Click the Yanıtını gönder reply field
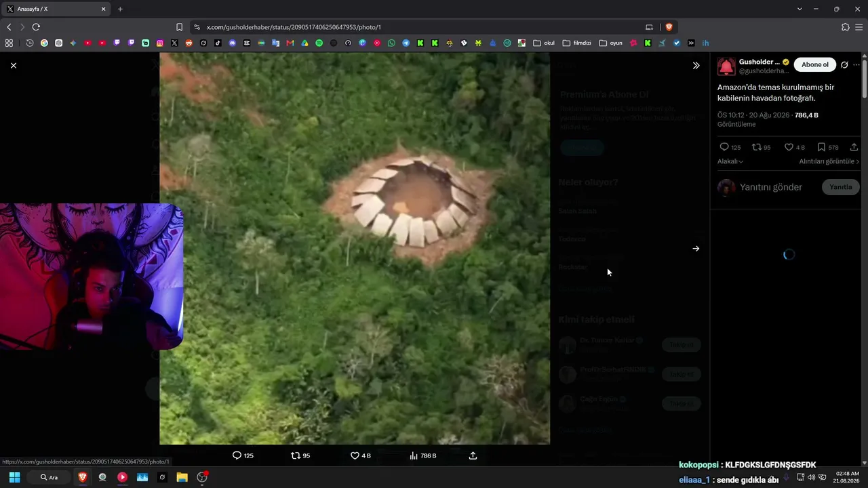Screen dimensions: 868x488 pyautogui.click(x=771, y=187)
